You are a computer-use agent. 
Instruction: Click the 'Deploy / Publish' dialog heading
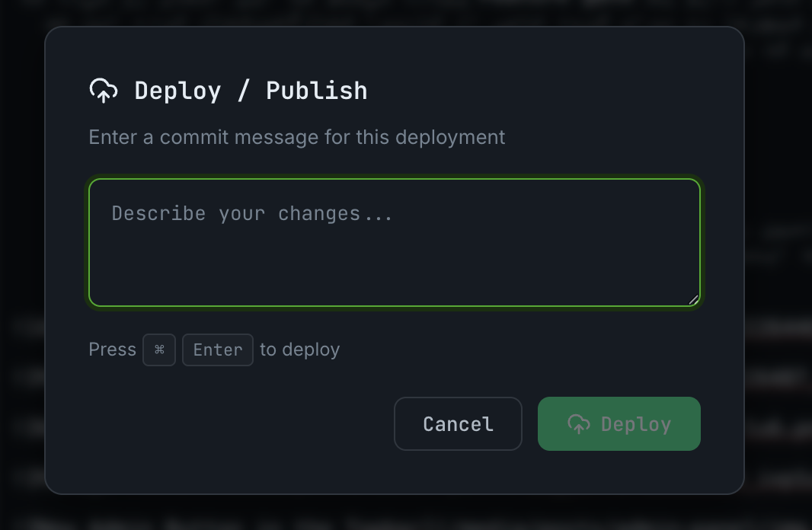pos(251,90)
